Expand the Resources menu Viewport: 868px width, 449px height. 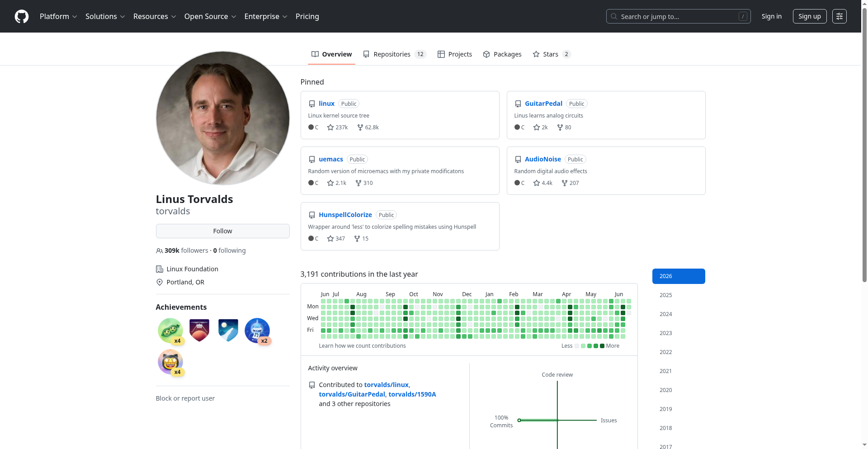[x=155, y=16]
